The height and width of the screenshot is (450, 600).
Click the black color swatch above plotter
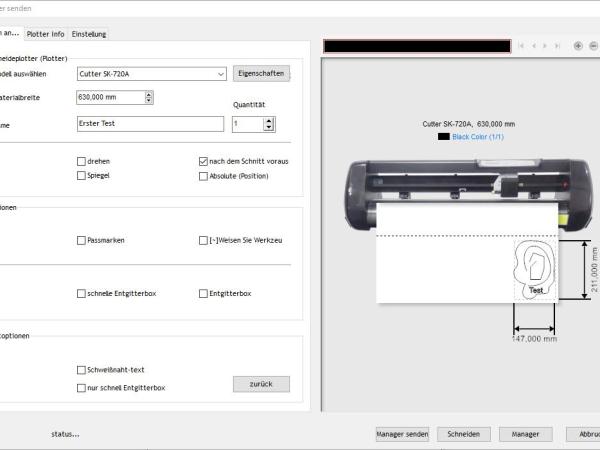444,136
